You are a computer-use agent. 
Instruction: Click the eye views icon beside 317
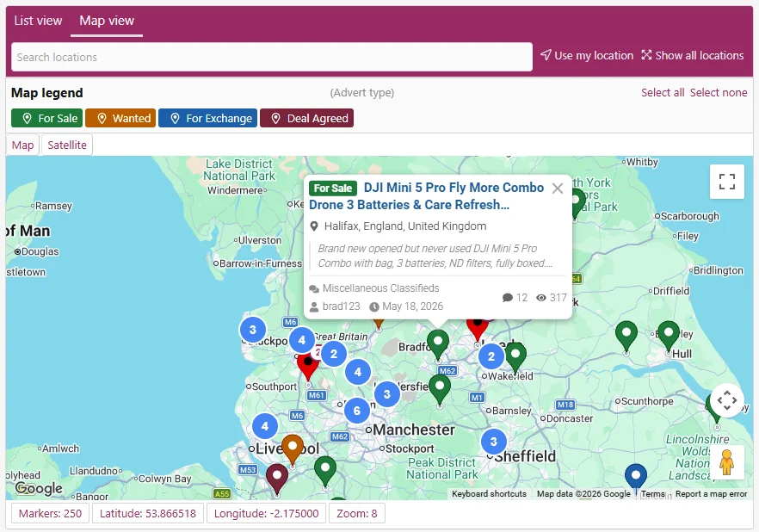[541, 298]
